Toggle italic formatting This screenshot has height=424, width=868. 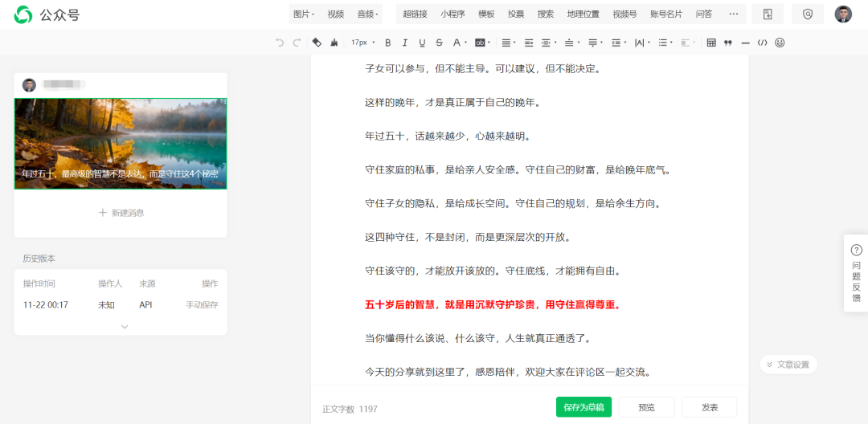404,43
